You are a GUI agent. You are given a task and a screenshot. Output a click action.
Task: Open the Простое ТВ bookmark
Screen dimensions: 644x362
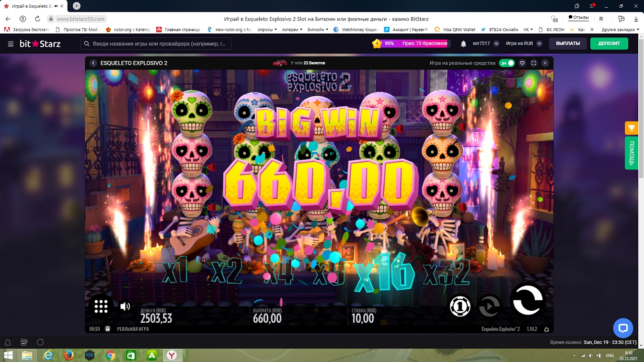click(x=77, y=30)
